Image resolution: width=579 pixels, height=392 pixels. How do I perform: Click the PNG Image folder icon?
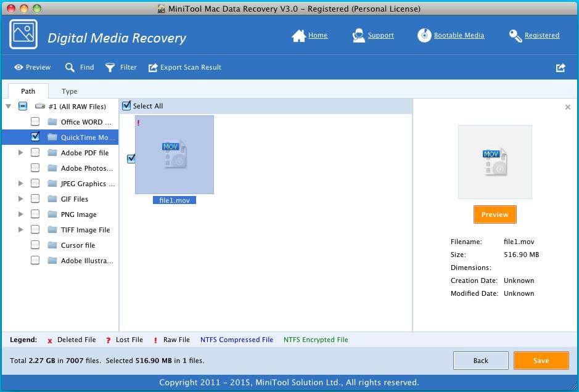52,214
